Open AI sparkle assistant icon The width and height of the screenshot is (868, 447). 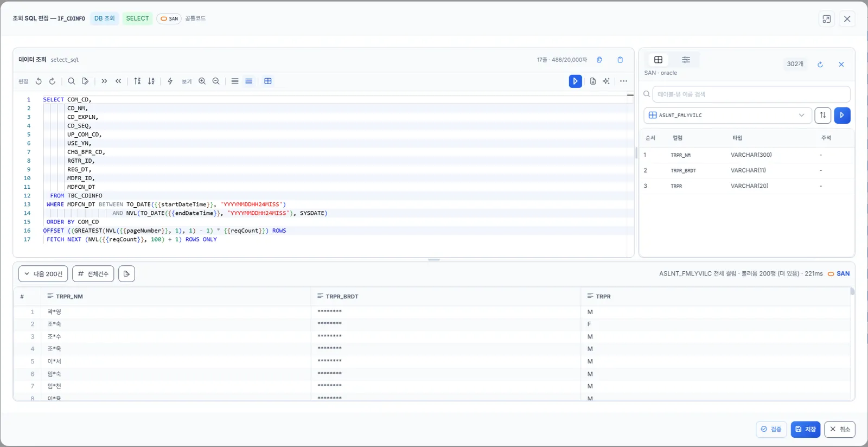point(607,81)
